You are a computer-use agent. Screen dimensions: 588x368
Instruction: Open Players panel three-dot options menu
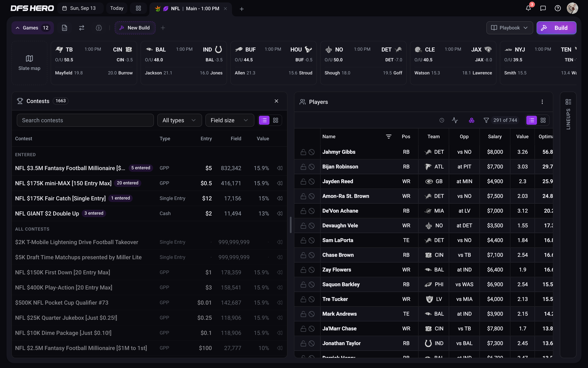tap(542, 102)
